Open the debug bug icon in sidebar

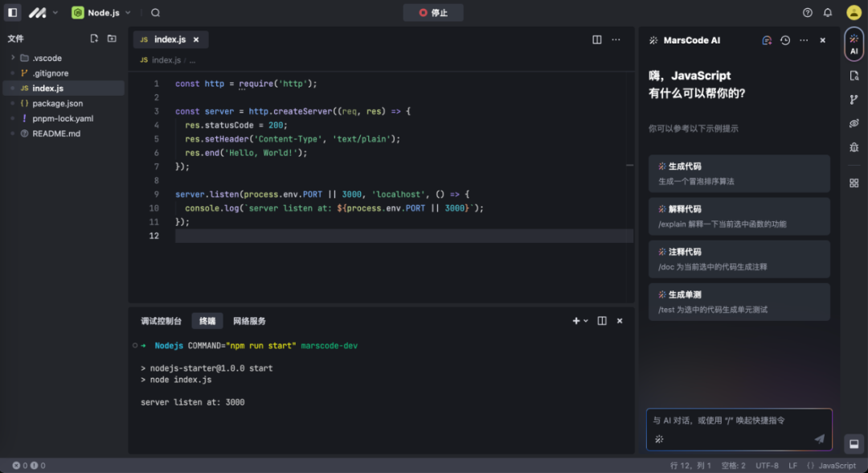tap(854, 147)
